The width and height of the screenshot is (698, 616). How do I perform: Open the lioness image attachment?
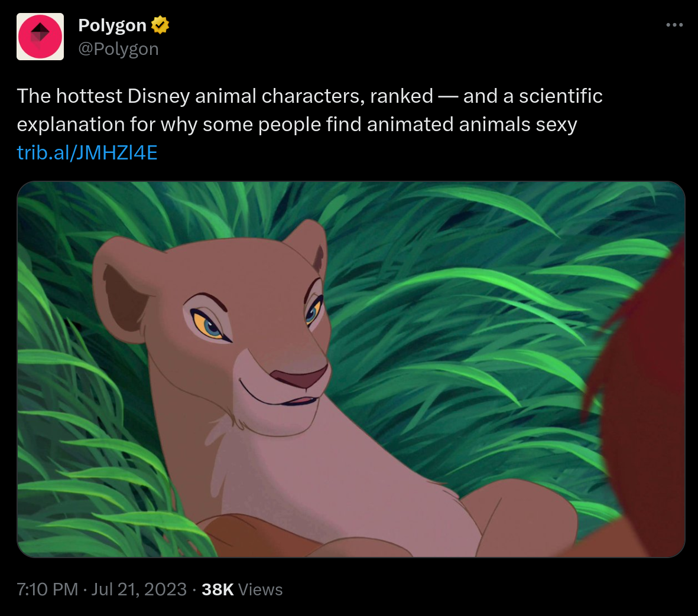click(350, 369)
